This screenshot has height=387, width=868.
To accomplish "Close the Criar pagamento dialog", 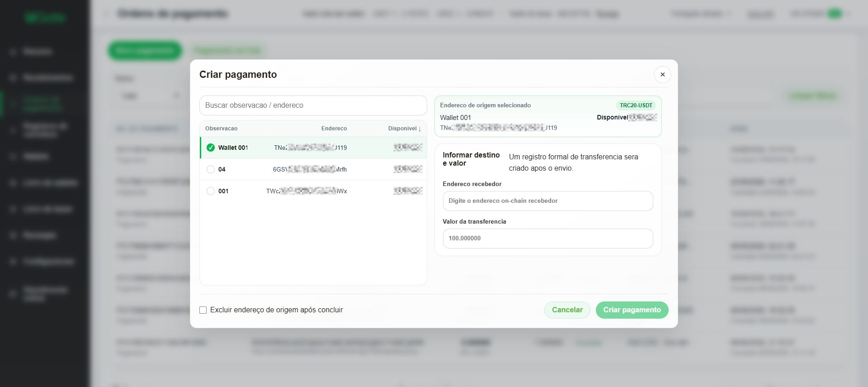I will [x=662, y=75].
